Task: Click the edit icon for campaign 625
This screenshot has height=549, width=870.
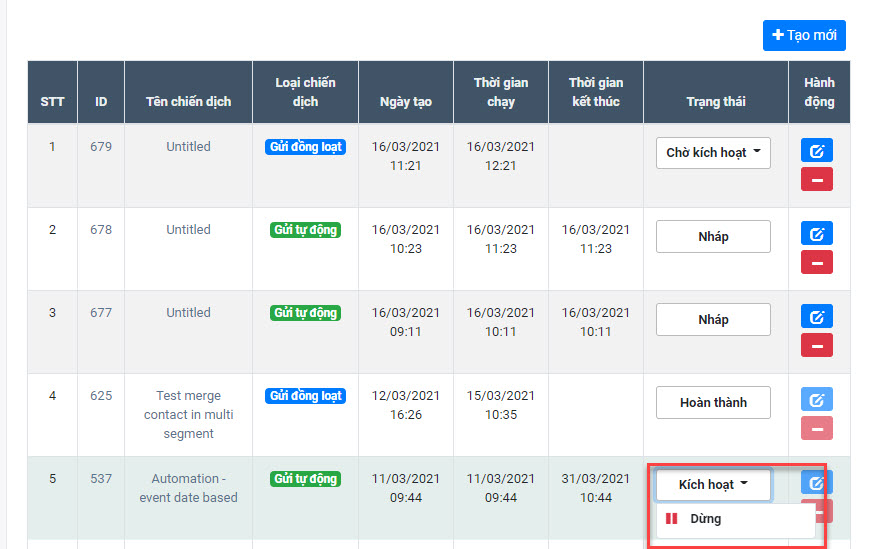Action: pos(816,401)
